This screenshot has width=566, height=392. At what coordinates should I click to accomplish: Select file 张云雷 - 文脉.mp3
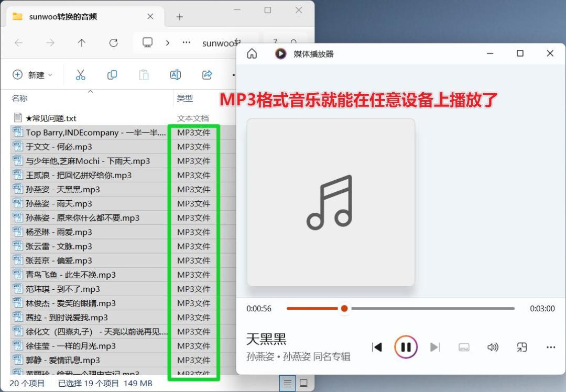click(x=59, y=246)
